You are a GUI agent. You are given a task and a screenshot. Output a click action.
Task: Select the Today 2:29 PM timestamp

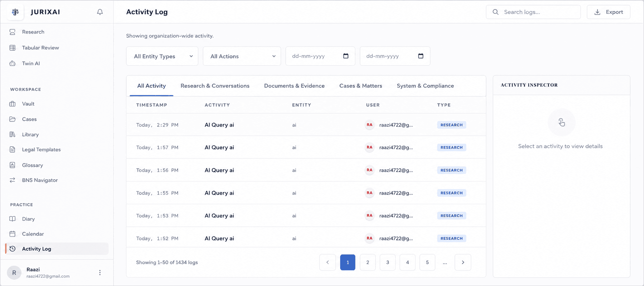157,125
